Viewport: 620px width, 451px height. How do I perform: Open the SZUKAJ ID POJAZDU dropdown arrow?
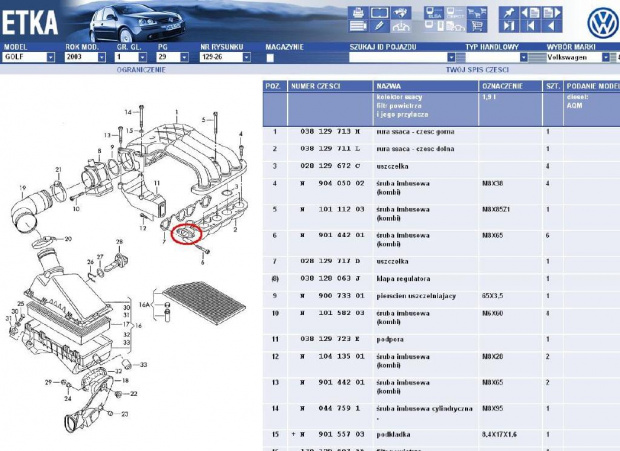coord(451,57)
